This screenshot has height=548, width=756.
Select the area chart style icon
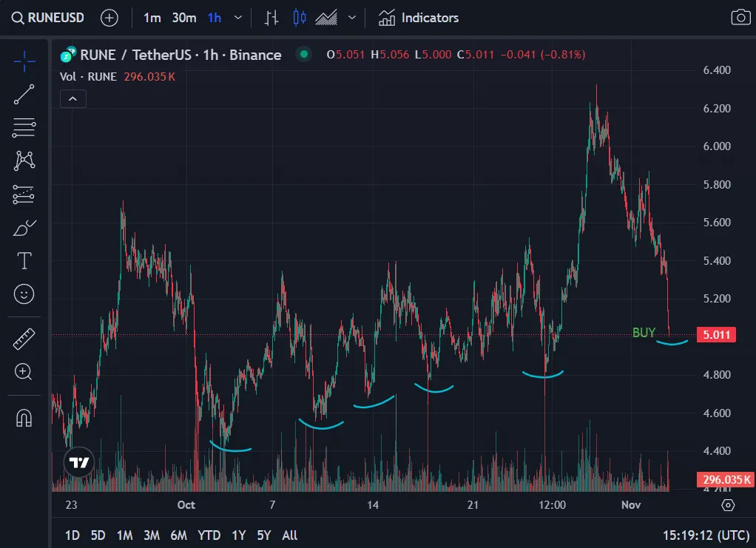point(326,18)
